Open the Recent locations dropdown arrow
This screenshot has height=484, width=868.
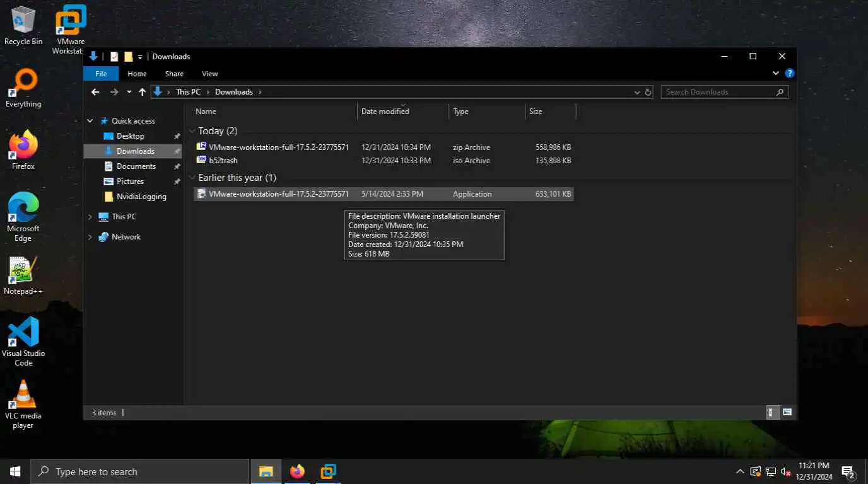point(129,92)
